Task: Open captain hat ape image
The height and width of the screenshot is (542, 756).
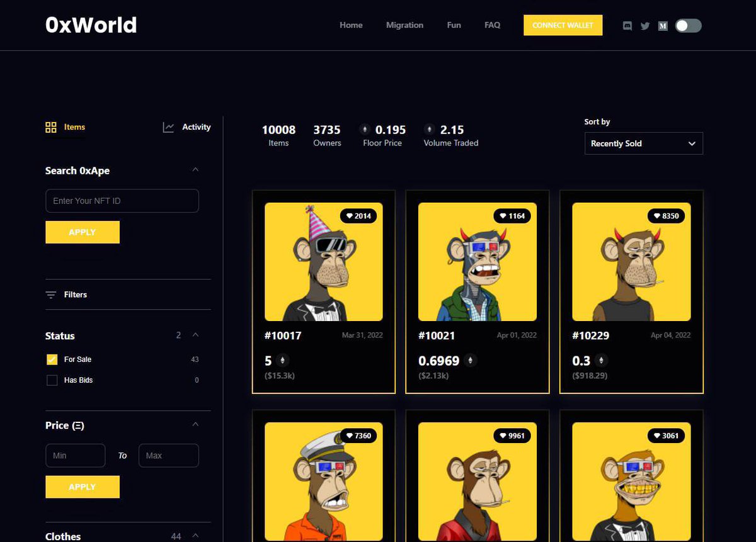Action: click(x=324, y=482)
